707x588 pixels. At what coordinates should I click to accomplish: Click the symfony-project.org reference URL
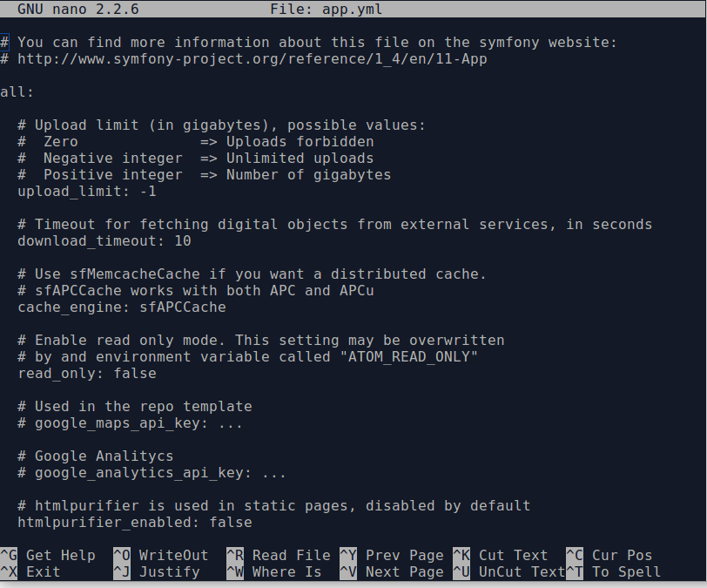(252, 59)
